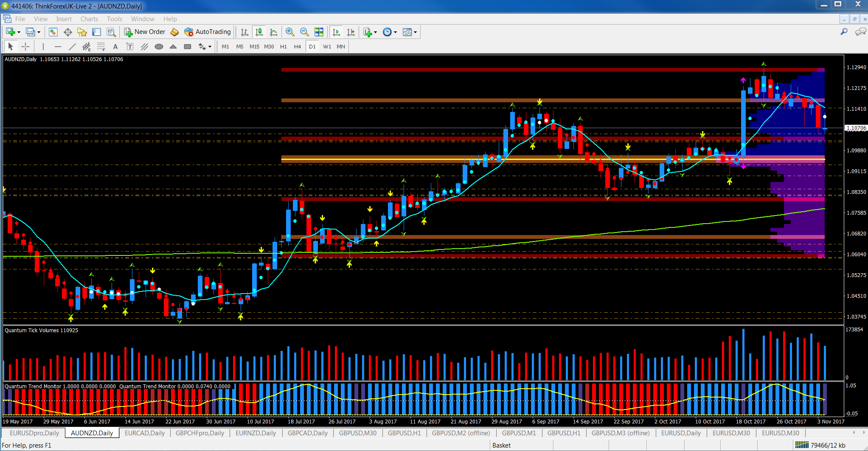Click the connection status 79466/12 kb
868x451 pixels.
[x=820, y=445]
